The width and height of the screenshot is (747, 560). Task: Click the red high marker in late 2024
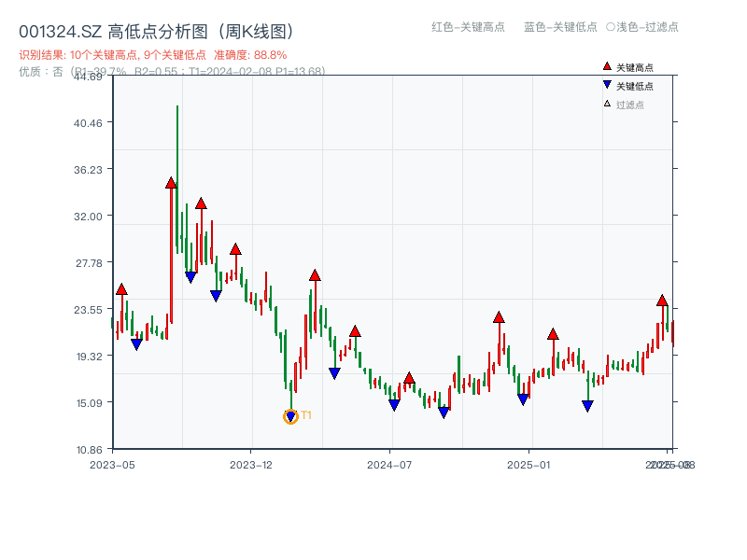pyautogui.click(x=499, y=317)
